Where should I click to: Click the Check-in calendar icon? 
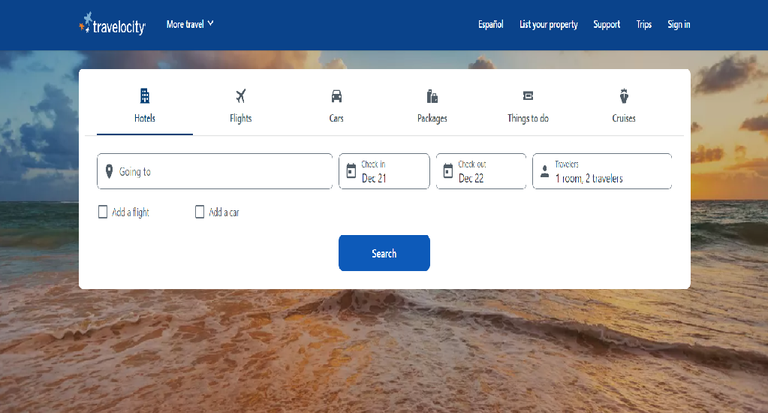(351, 171)
